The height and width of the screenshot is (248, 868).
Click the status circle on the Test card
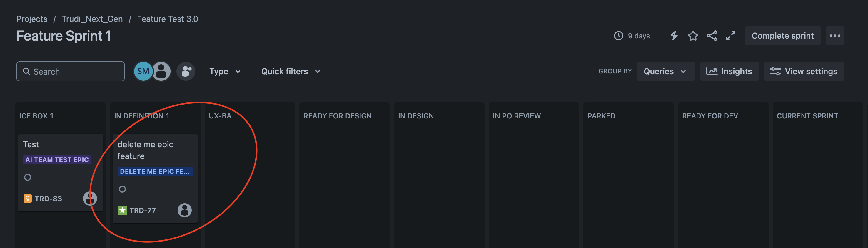28,177
